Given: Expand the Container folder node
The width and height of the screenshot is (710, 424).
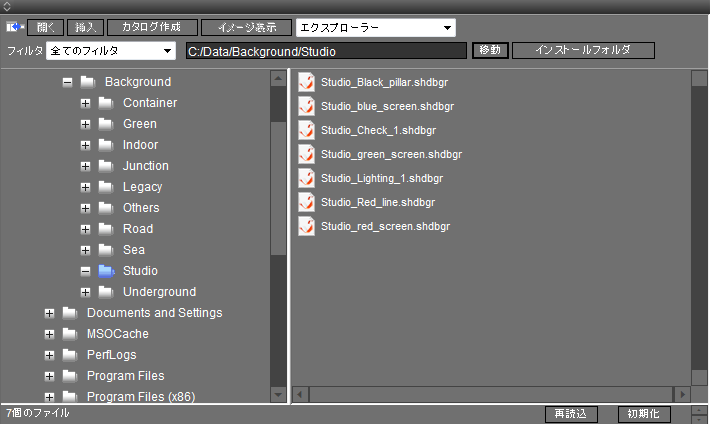Looking at the screenshot, I should 85,103.
